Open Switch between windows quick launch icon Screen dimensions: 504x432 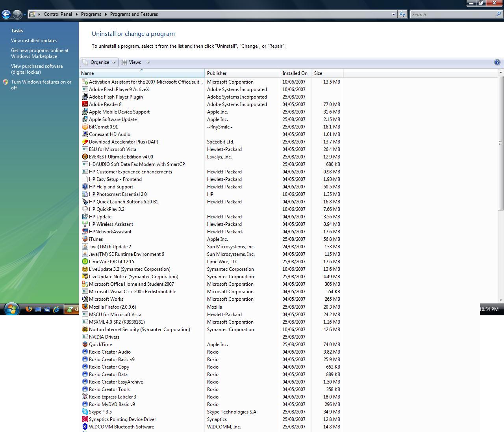[x=47, y=309]
